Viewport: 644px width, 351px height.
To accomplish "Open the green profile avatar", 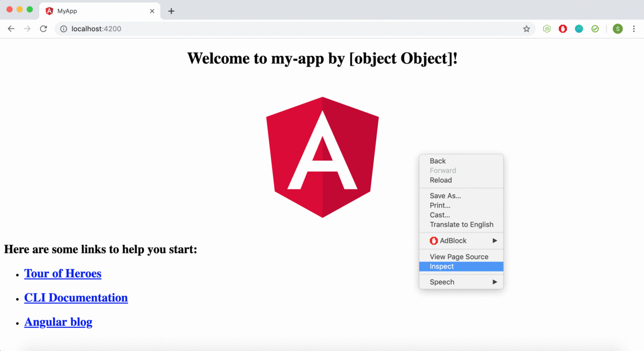I will (x=618, y=29).
